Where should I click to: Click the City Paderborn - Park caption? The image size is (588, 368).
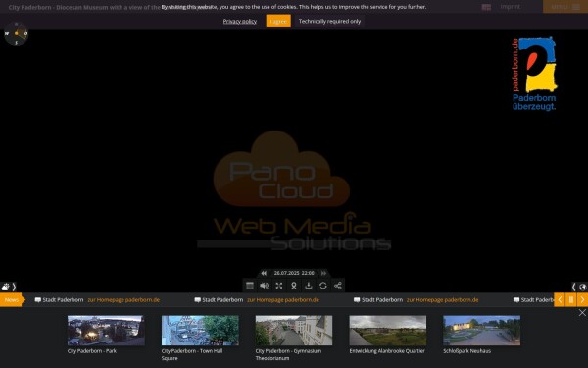(x=92, y=351)
